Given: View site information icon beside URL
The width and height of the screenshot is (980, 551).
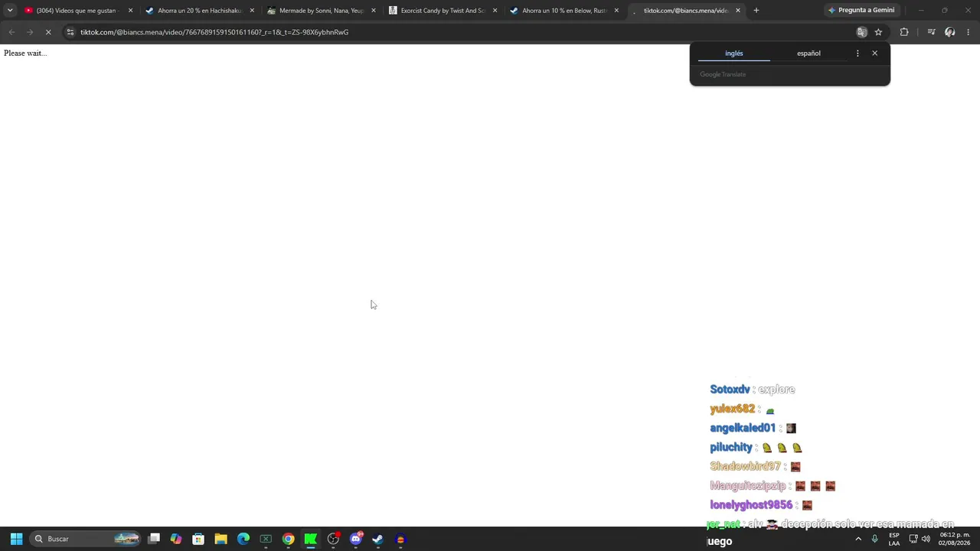Looking at the screenshot, I should (70, 32).
